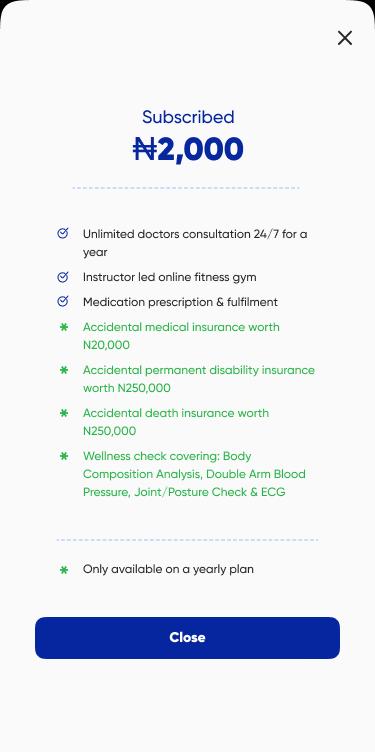Click Accidental permanent disability insurance text
Image resolution: width=375 pixels, height=752 pixels.
[x=199, y=379]
